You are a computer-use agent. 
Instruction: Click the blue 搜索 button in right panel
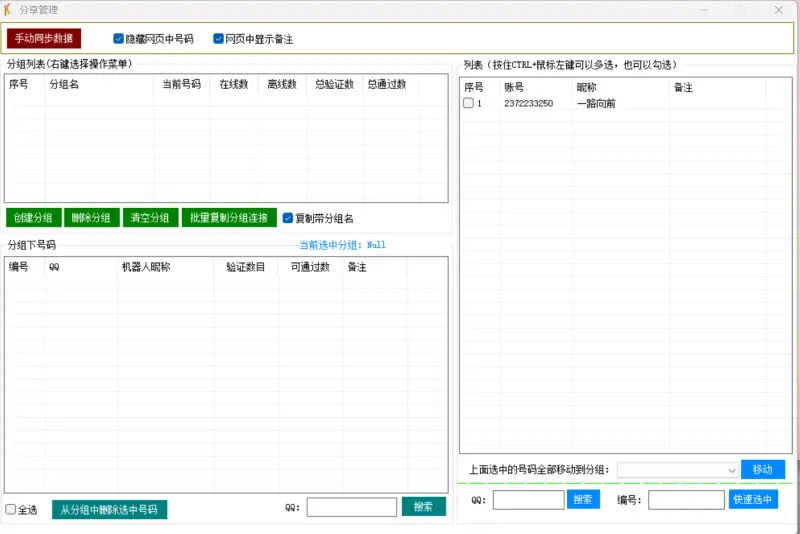pos(583,499)
